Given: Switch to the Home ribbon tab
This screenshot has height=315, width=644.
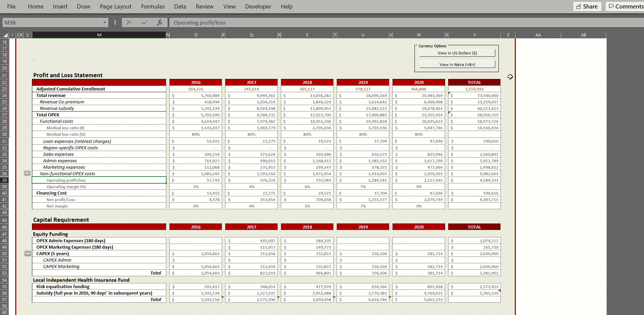Looking at the screenshot, I should pos(35,6).
